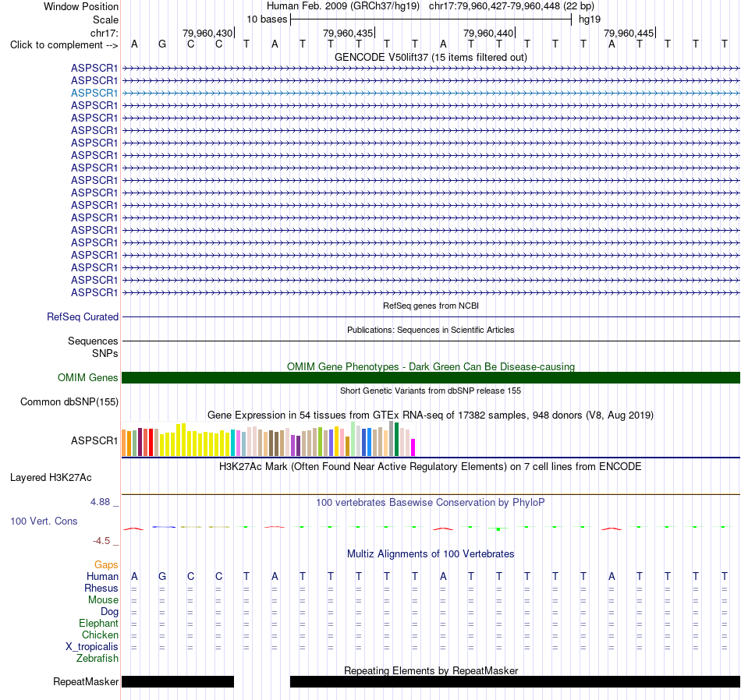Open '100 vertebrates Basewise Conservation by PhyloP' title
This screenshot has height=700, width=741.
[431, 503]
